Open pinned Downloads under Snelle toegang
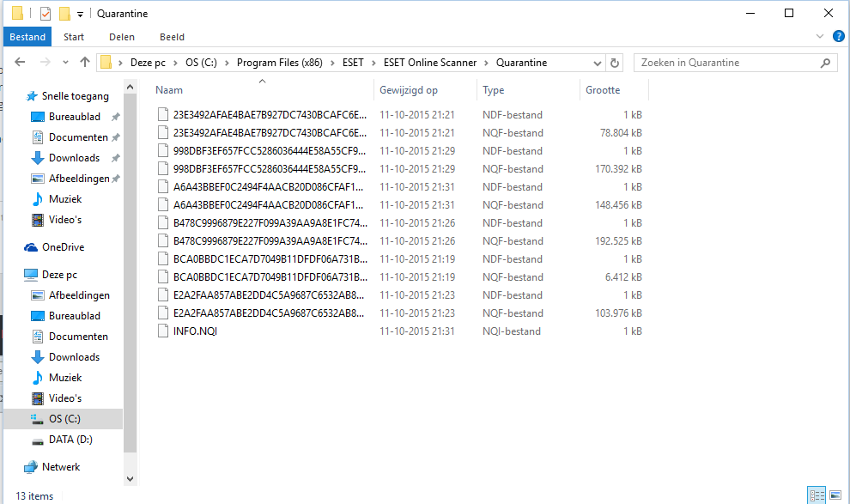The image size is (850, 504). point(74,158)
